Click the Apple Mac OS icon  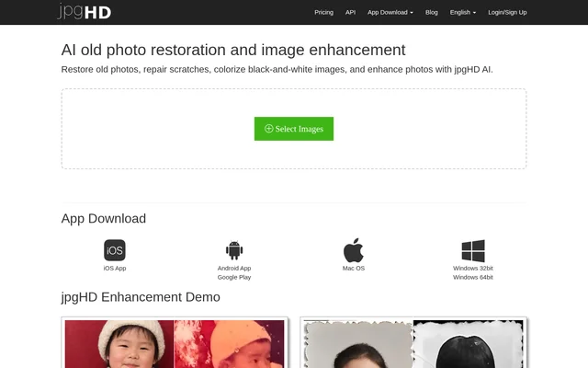click(x=353, y=250)
